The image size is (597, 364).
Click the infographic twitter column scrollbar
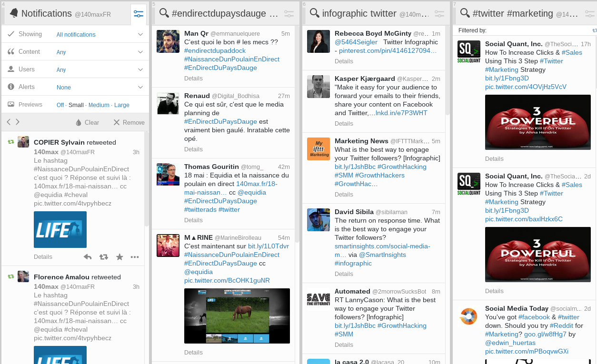pyautogui.click(x=448, y=71)
